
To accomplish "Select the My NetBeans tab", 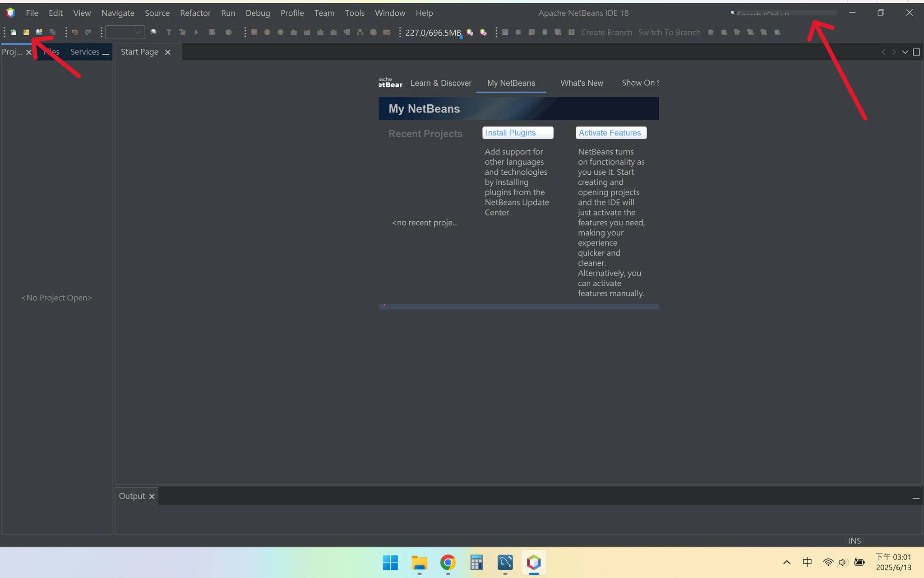I will [511, 83].
